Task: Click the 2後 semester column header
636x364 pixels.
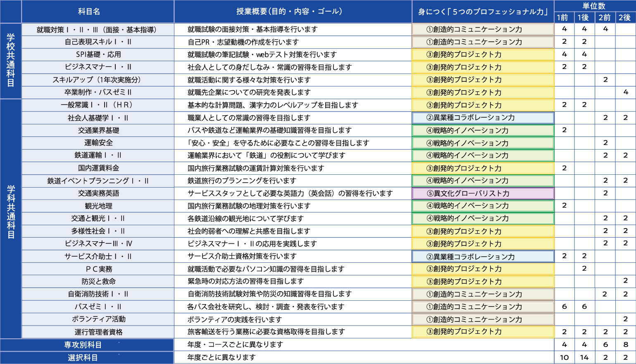Action: click(625, 17)
